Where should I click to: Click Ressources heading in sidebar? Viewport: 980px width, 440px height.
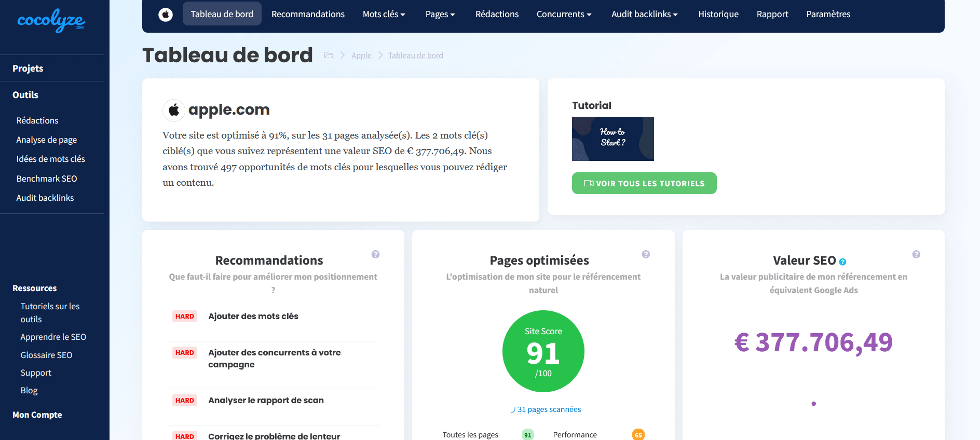click(x=35, y=288)
